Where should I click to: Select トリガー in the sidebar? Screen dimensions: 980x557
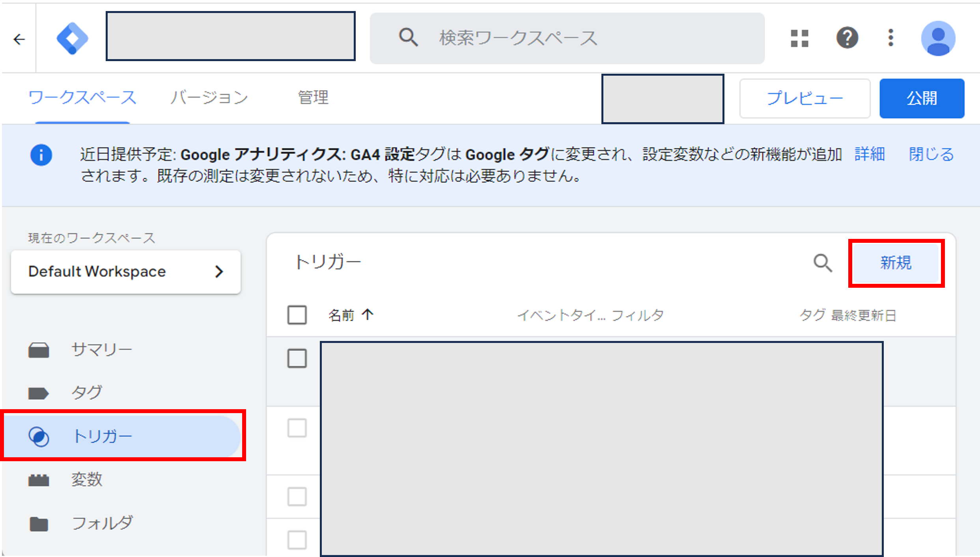(122, 437)
